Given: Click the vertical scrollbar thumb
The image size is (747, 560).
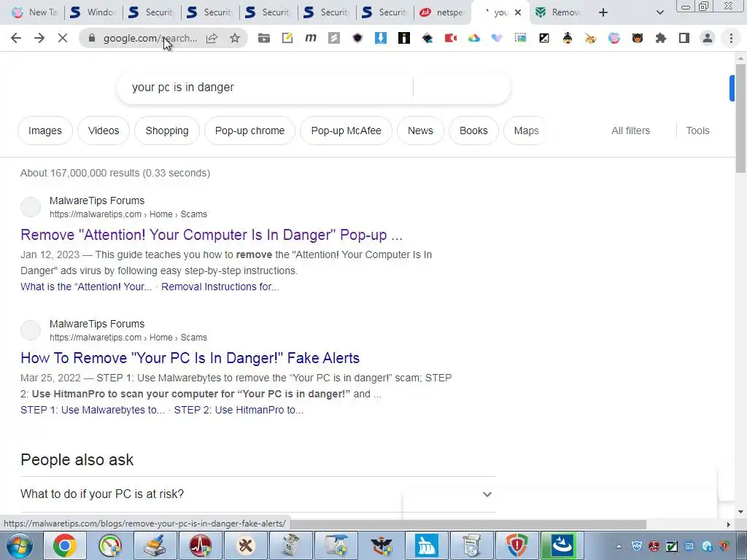Looking at the screenshot, I should click(740, 118).
